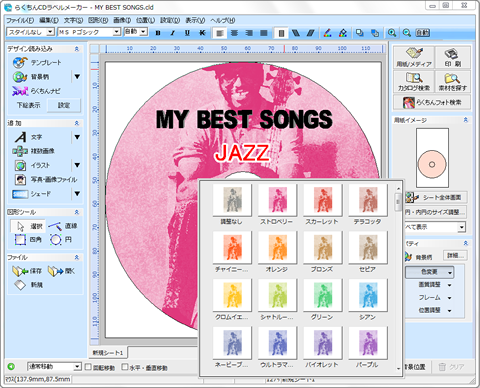Align text to the left
The image size is (480, 388).
[220, 33]
